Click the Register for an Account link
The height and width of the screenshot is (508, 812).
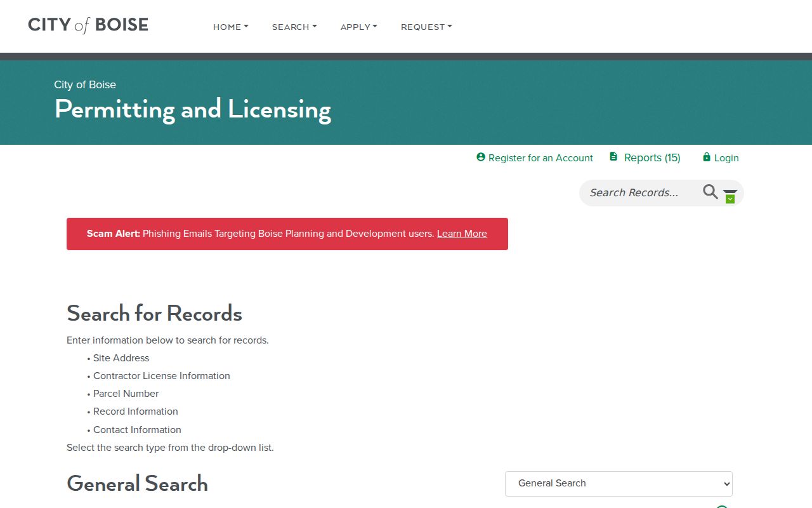pyautogui.click(x=535, y=157)
